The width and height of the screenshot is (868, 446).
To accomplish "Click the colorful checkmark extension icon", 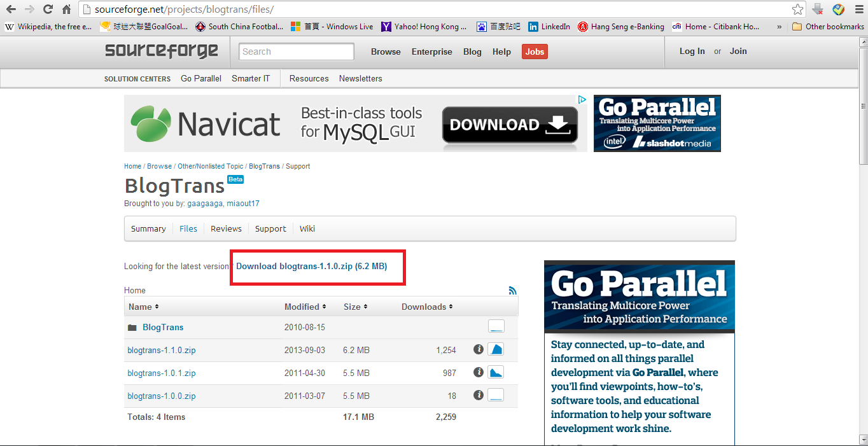I will click(x=838, y=10).
